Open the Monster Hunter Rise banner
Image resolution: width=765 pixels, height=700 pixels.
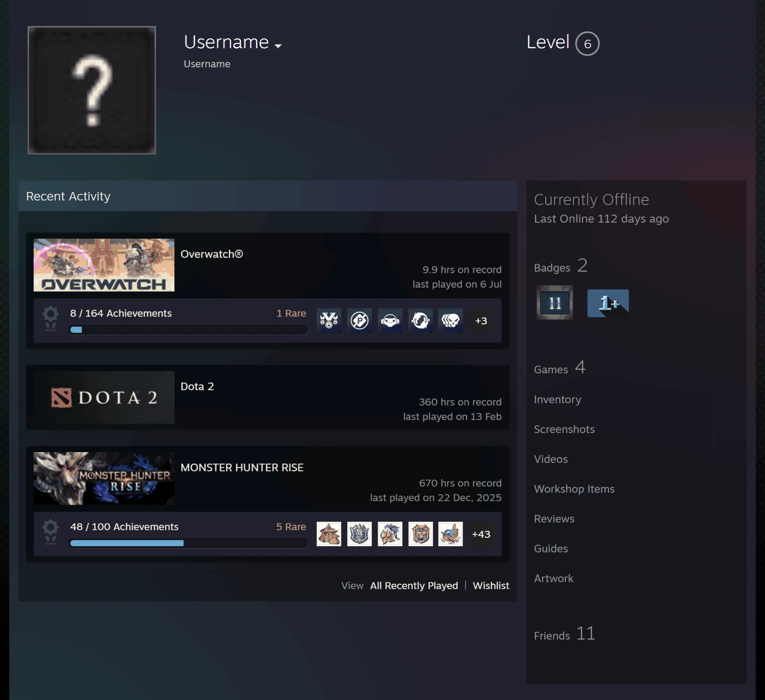pos(104,478)
